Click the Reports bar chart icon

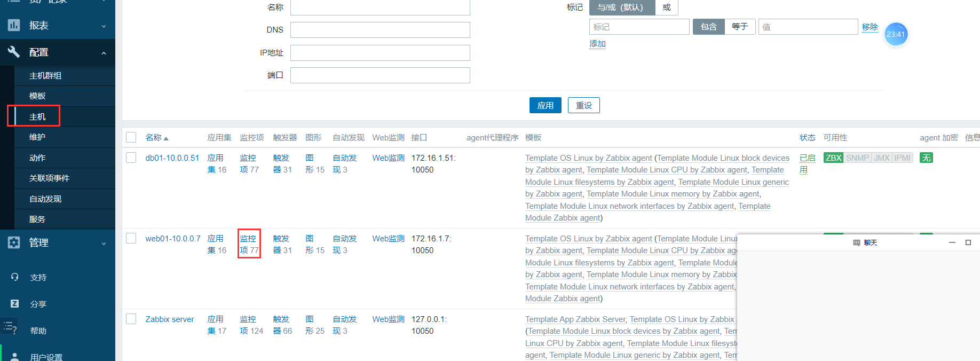[14, 25]
